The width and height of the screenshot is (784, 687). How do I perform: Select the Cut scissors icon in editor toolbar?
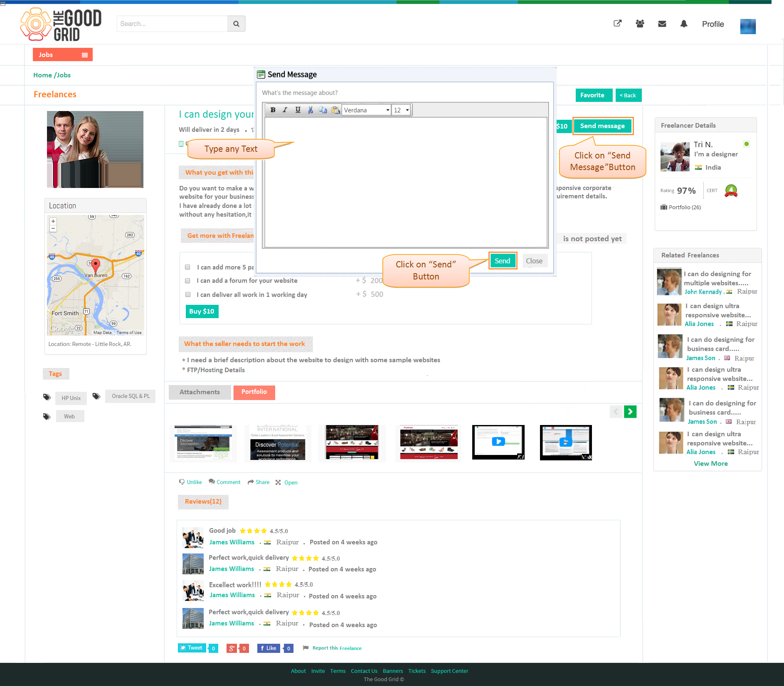click(310, 110)
